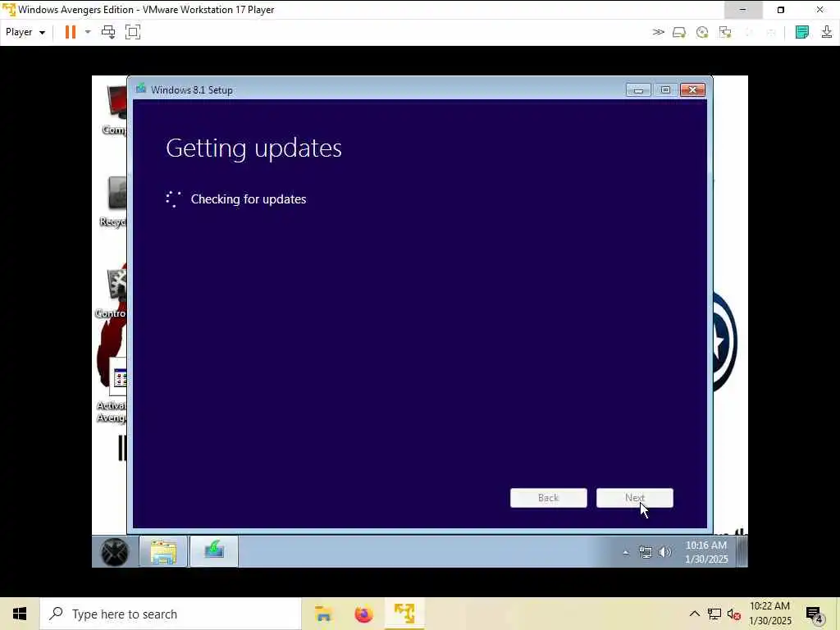Click the Getting updates heading
Image resolution: width=840 pixels, height=630 pixels.
(254, 148)
